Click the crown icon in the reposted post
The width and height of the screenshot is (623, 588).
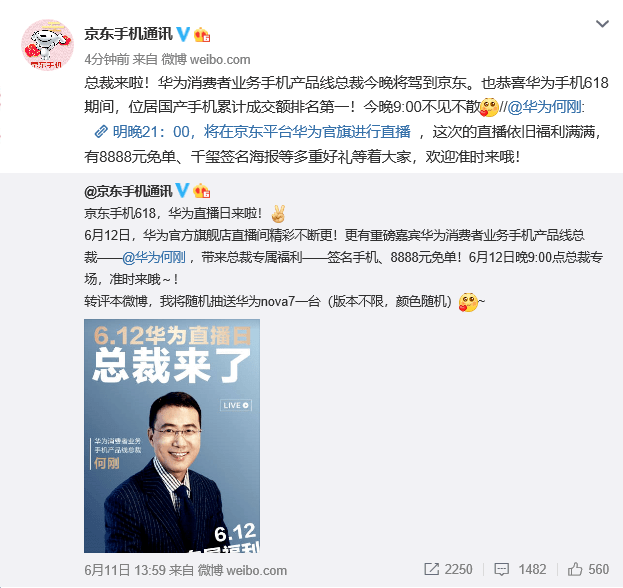tap(201, 191)
